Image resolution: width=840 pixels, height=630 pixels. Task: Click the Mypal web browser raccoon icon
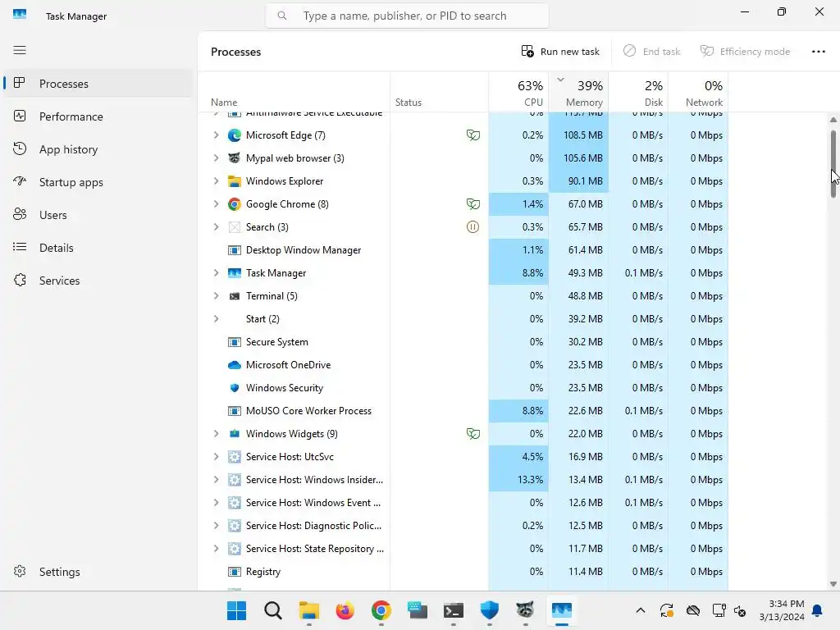click(234, 158)
